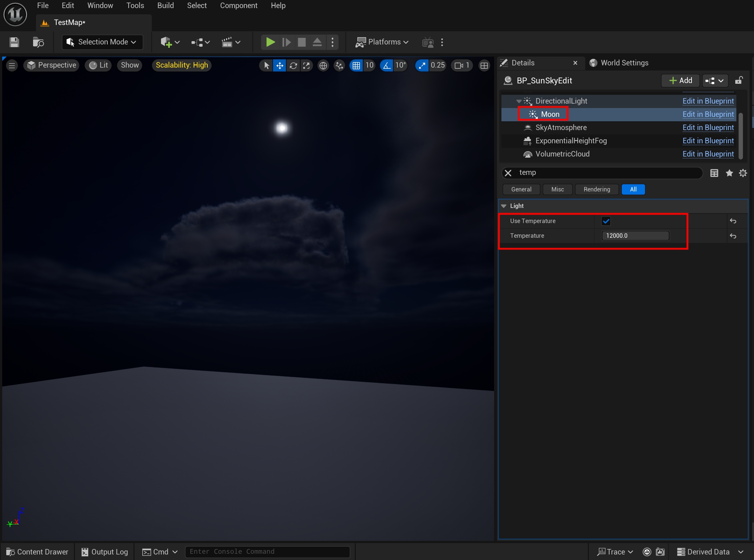Toggle grid snapping icon
754x560 pixels.
[x=356, y=65]
